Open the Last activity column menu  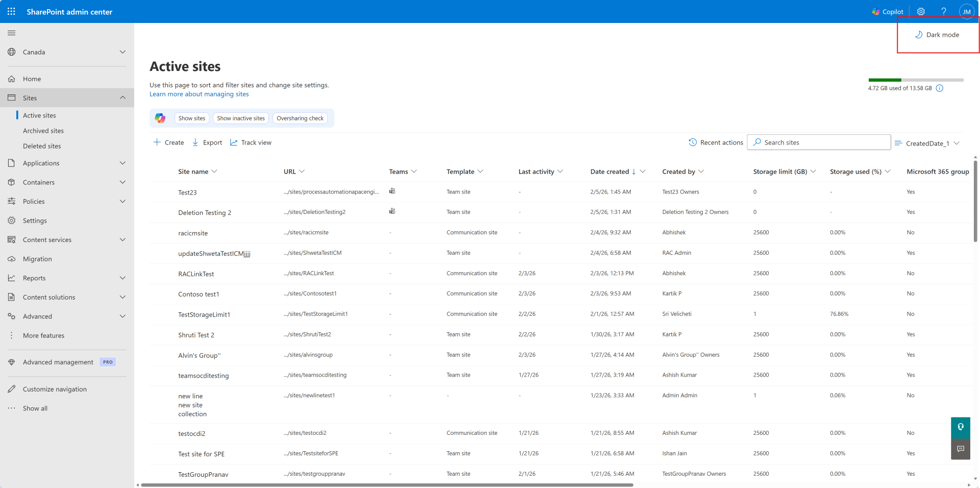click(x=541, y=172)
